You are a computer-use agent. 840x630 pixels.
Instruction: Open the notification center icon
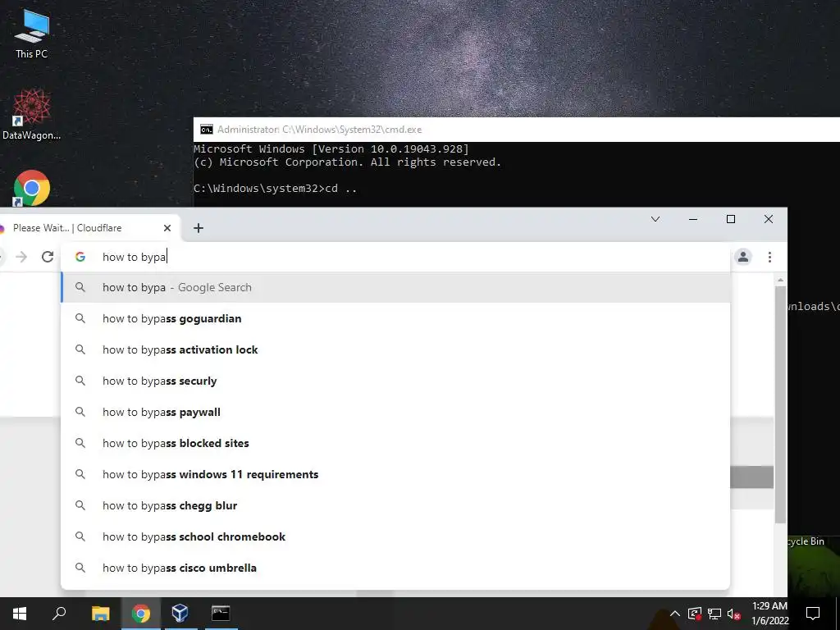[813, 614]
